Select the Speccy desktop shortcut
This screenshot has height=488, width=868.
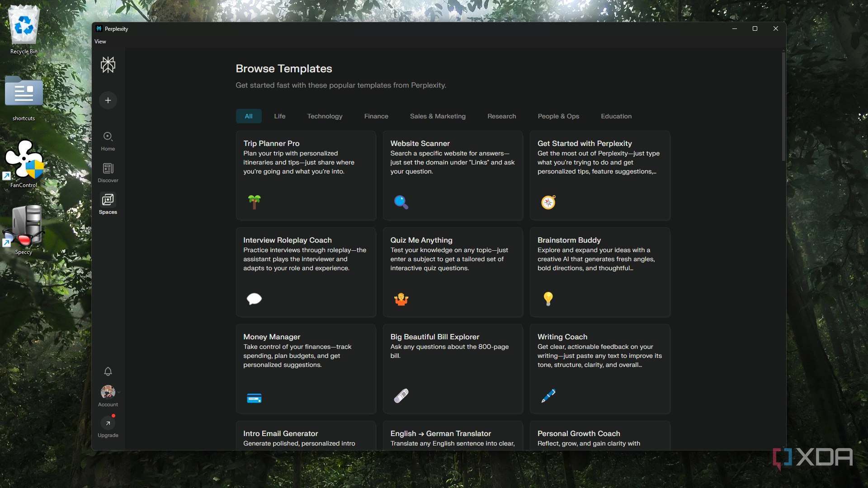point(24,230)
